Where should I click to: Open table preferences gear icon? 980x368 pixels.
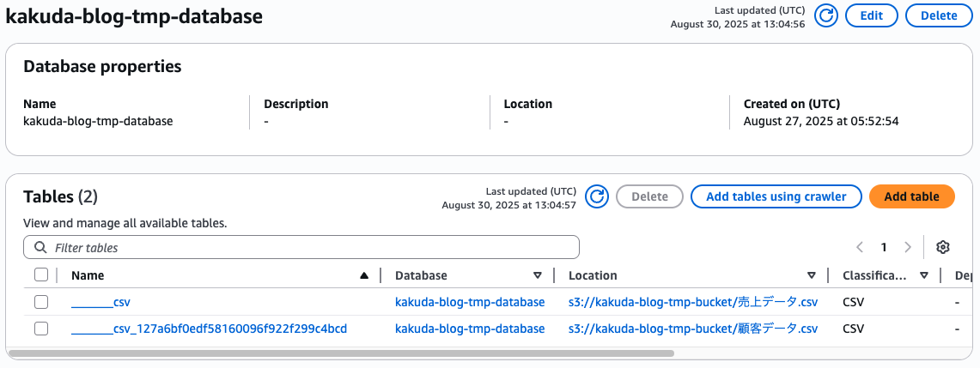coord(942,247)
